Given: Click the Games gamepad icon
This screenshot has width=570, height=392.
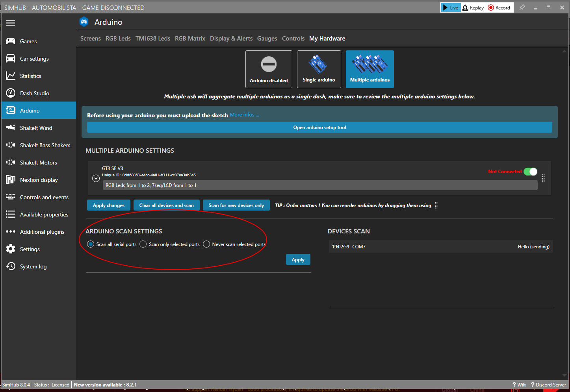Looking at the screenshot, I should point(11,41).
